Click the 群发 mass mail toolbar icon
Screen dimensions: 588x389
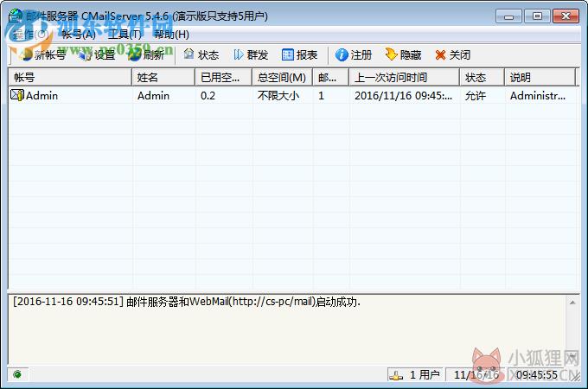[238, 55]
